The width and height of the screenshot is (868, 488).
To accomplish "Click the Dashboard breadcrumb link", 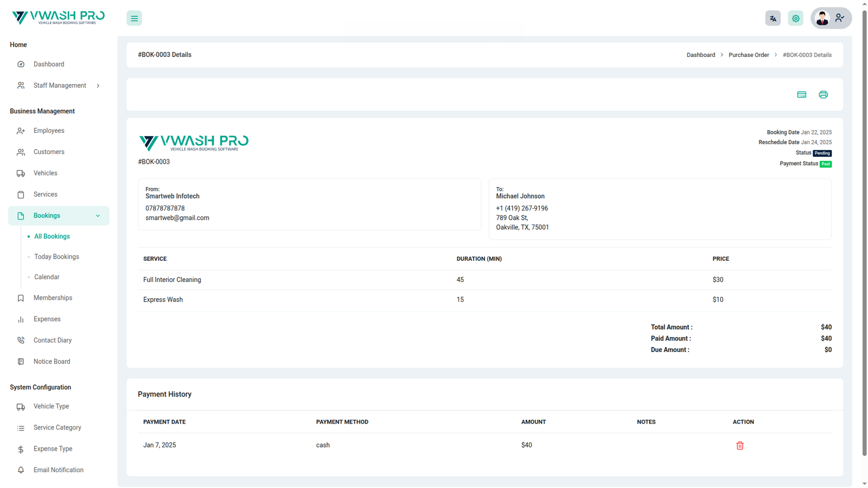I will coord(700,55).
